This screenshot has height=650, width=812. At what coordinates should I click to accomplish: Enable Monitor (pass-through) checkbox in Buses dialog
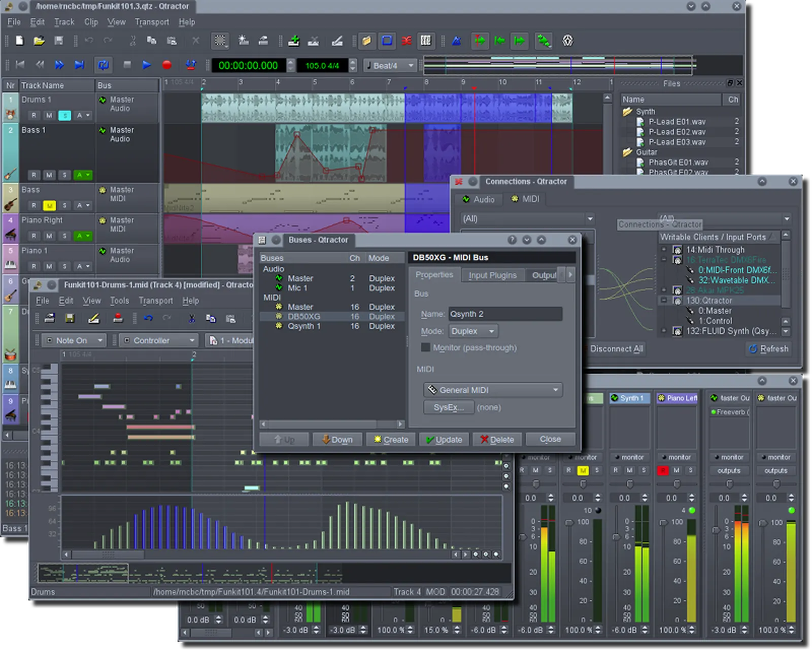coord(425,348)
